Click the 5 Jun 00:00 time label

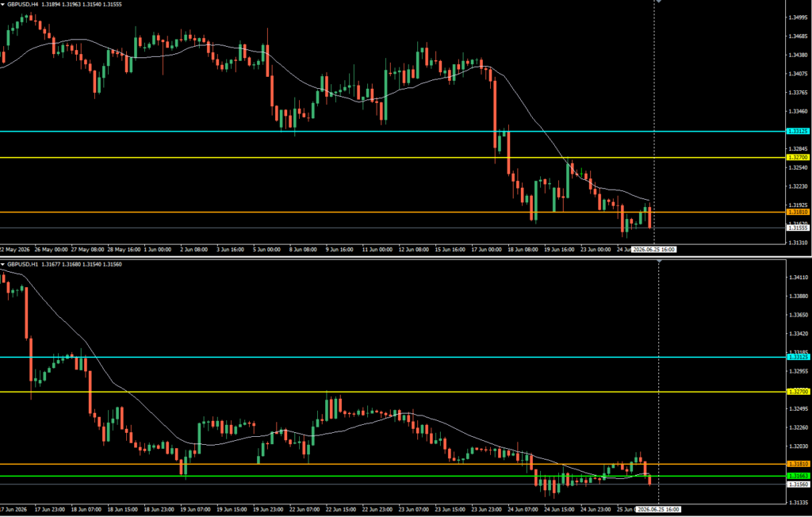[x=266, y=250]
